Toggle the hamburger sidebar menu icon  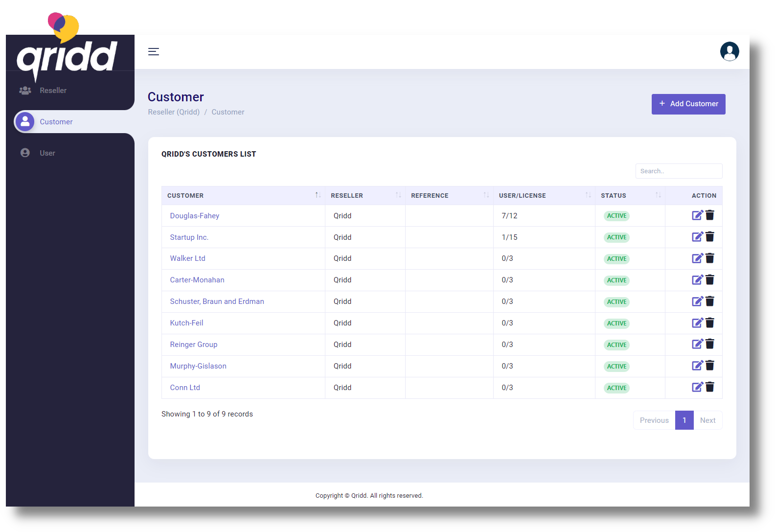click(154, 51)
